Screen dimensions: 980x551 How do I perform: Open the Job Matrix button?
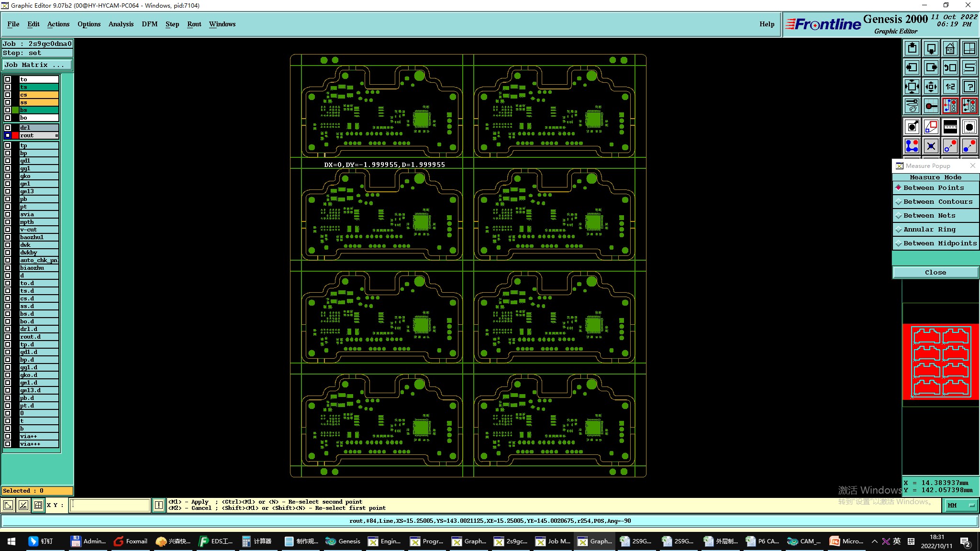click(37, 65)
